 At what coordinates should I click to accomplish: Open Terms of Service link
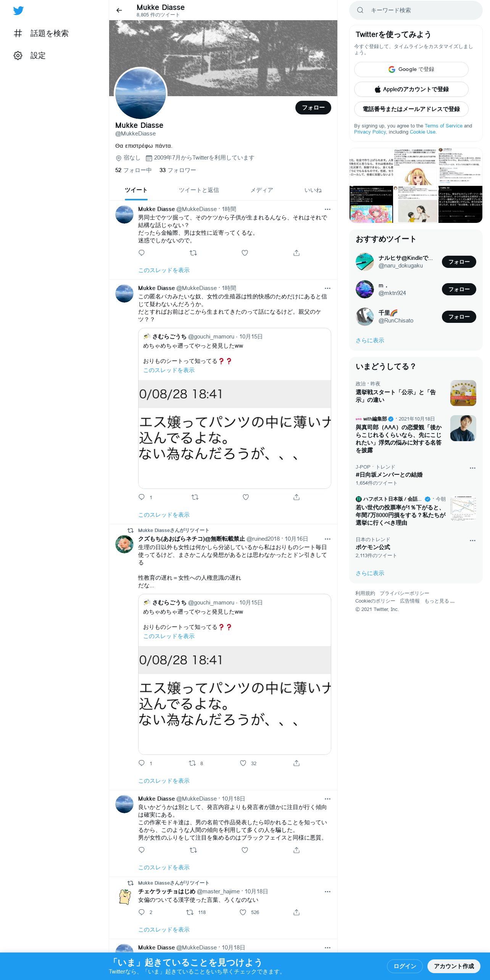coord(443,126)
